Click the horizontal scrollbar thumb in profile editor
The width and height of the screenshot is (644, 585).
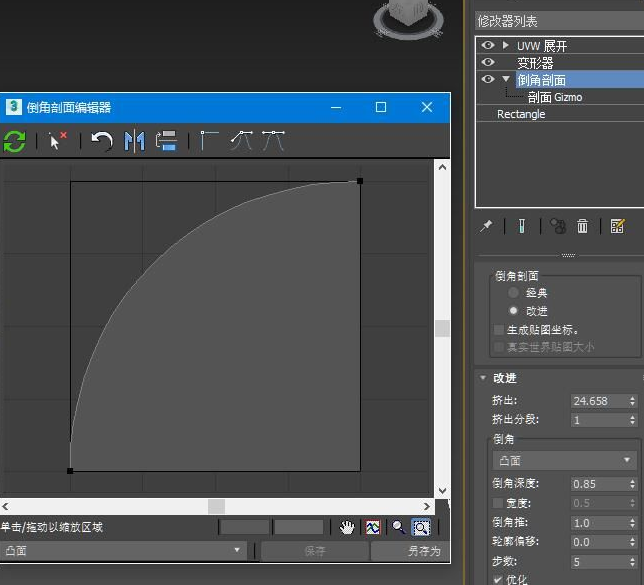point(216,507)
